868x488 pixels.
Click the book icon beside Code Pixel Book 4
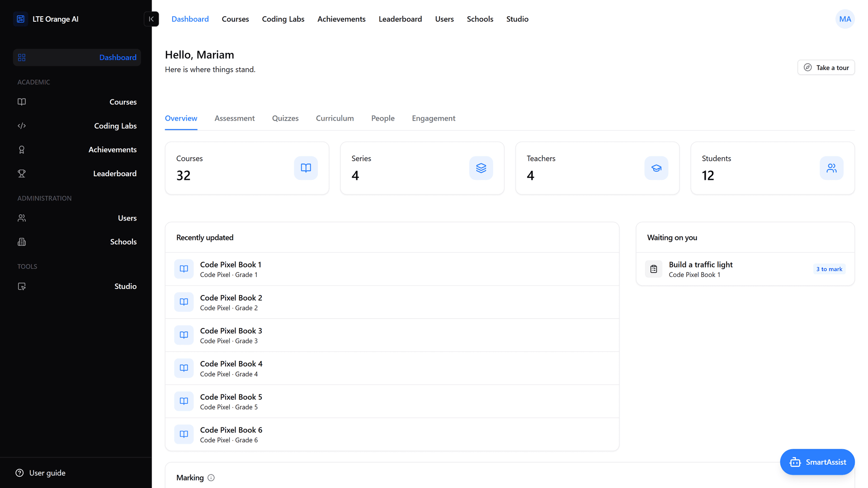coord(184,368)
